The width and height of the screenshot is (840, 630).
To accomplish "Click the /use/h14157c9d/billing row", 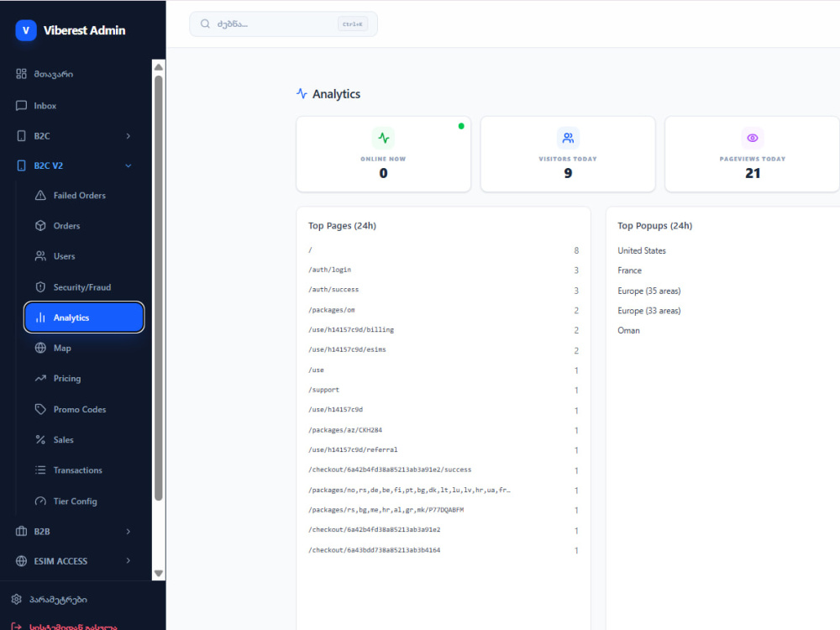I will (x=443, y=330).
